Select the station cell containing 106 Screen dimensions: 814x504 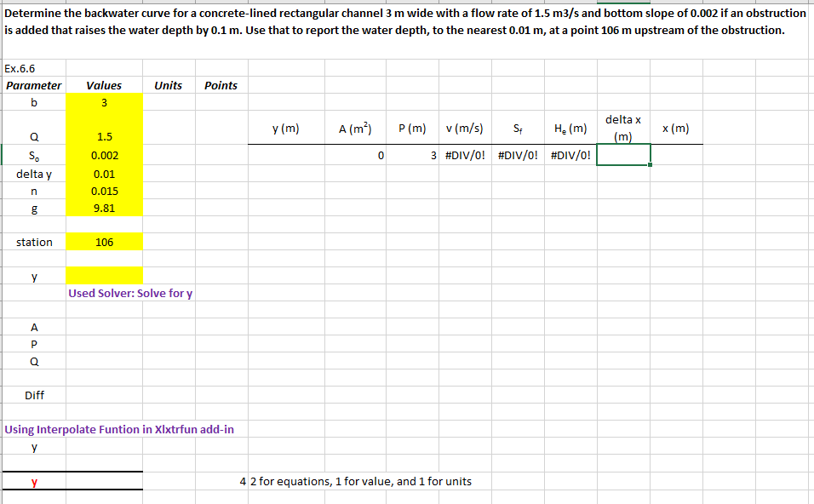[105, 242]
